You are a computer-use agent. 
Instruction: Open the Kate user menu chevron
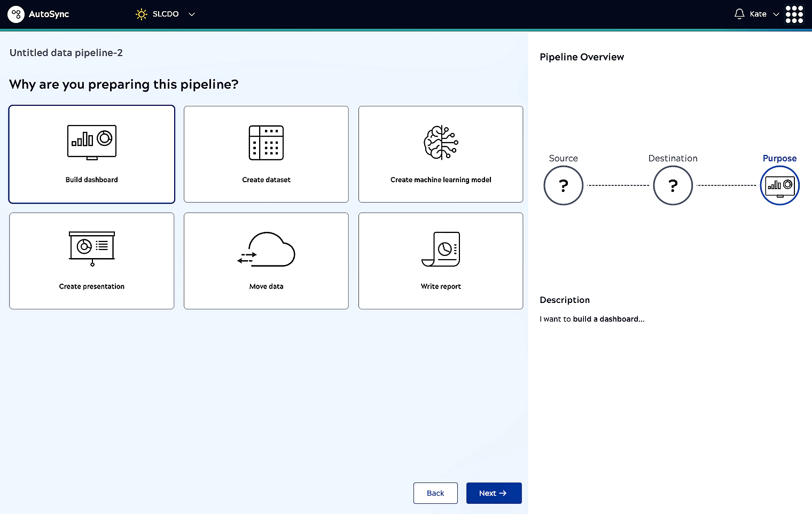pos(776,14)
